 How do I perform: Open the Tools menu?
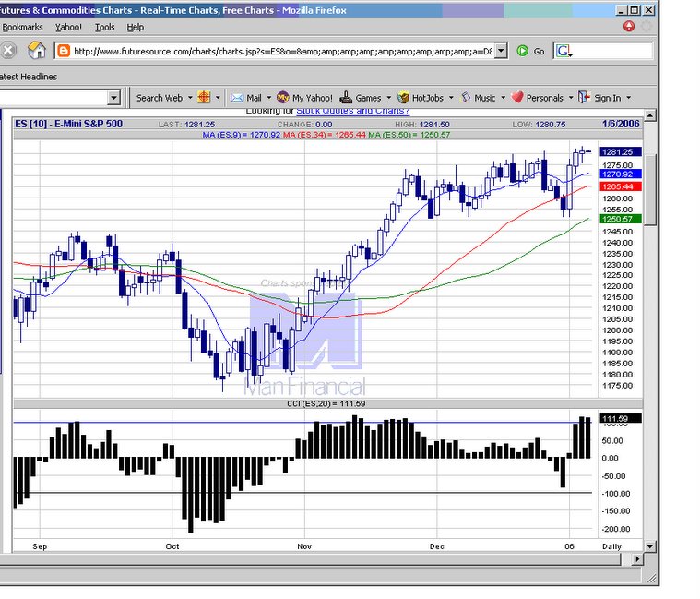(104, 28)
